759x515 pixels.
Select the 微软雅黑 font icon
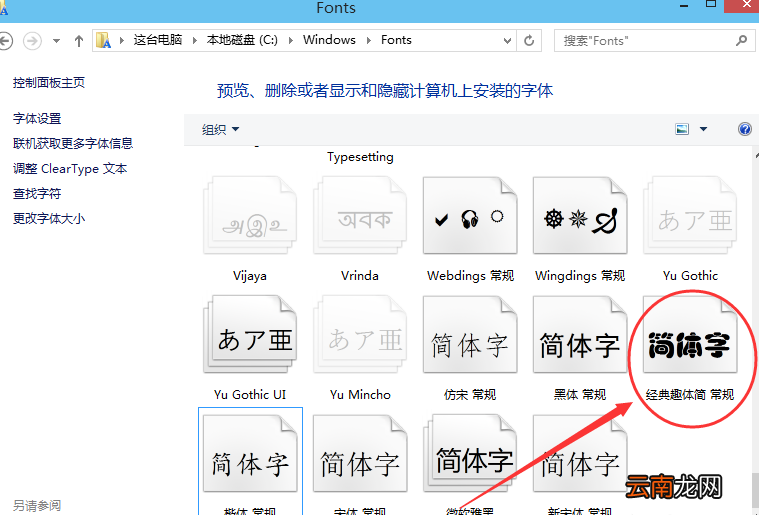click(x=470, y=454)
